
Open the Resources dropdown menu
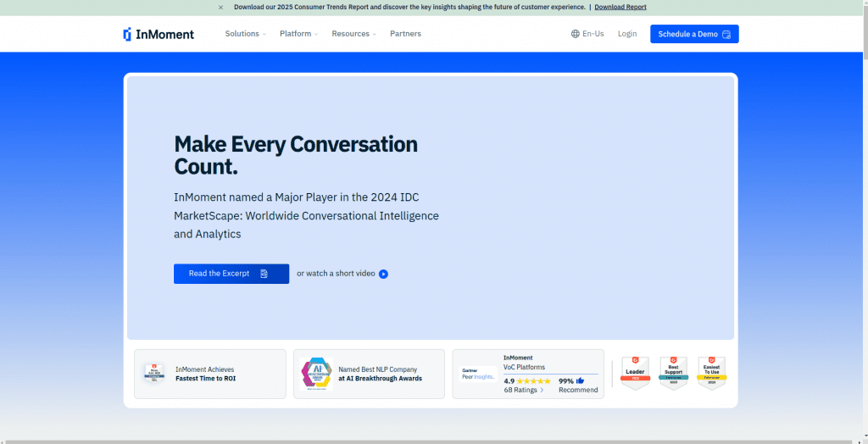[353, 34]
